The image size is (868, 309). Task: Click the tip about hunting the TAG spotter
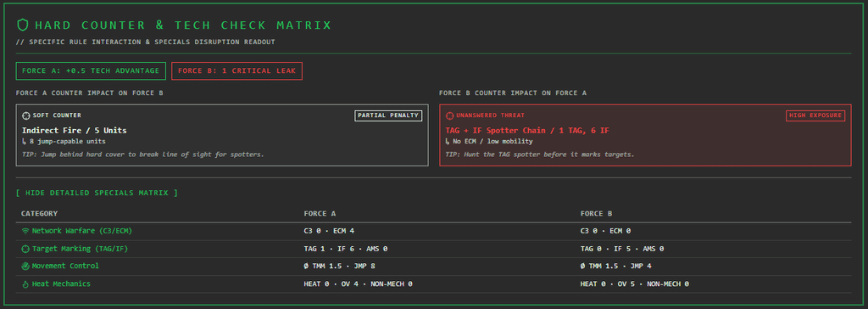[540, 154]
